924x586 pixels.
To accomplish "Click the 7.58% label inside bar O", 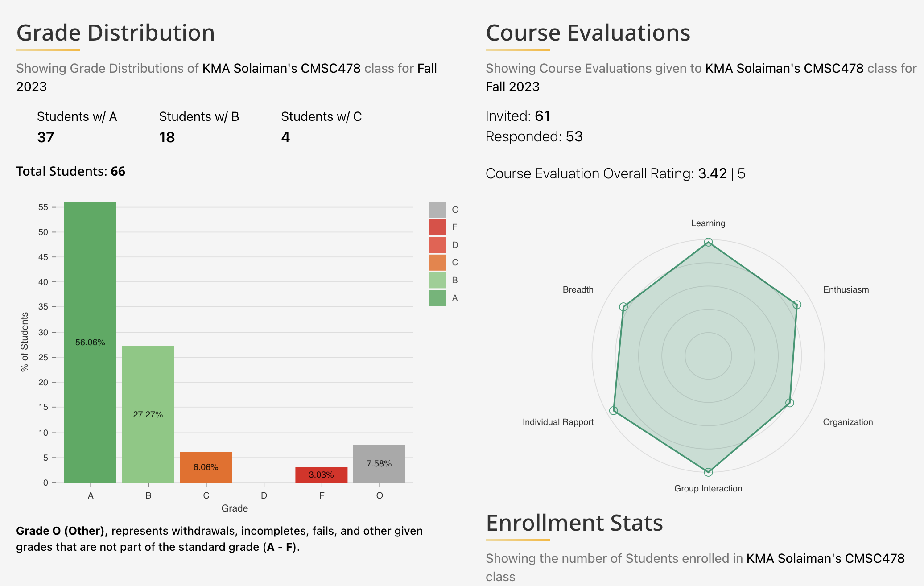I will (x=379, y=464).
